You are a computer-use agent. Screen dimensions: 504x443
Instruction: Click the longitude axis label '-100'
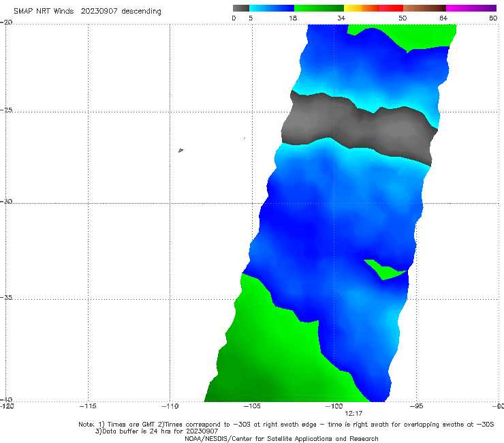(x=334, y=406)
